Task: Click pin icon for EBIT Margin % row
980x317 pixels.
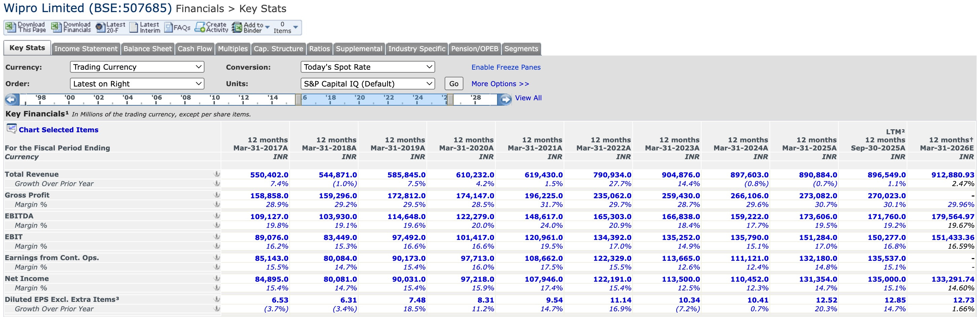Action: [x=217, y=246]
